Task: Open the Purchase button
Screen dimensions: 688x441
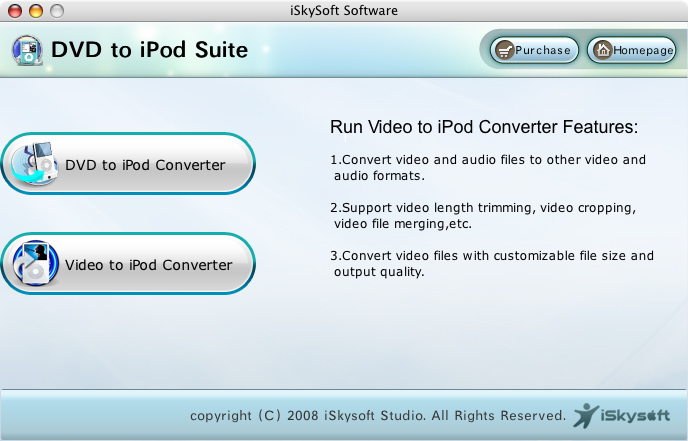Action: (x=534, y=50)
